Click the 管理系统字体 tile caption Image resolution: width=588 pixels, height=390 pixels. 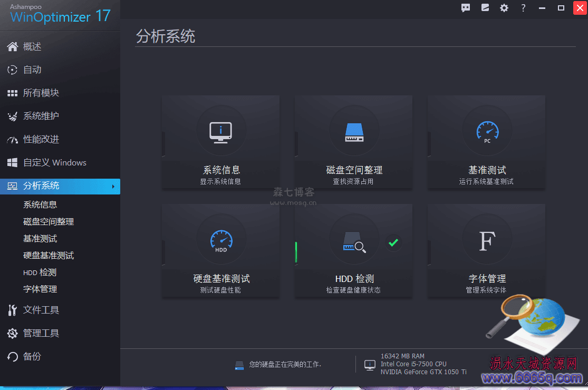[x=486, y=290]
